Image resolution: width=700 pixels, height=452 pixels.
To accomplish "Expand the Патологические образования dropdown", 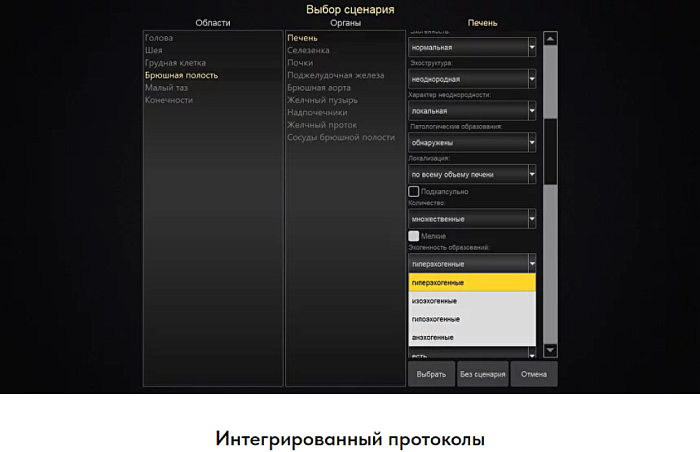I will click(472, 142).
